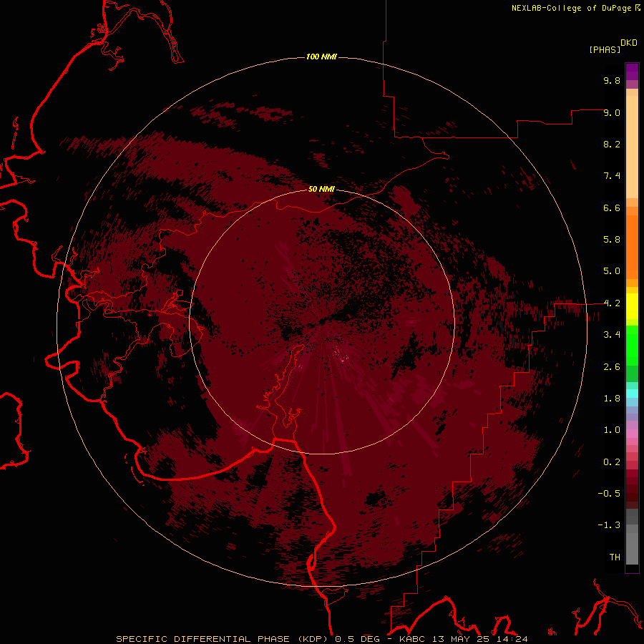Click the -1.3 legend value
Screen dimensions: 644x644
(609, 525)
